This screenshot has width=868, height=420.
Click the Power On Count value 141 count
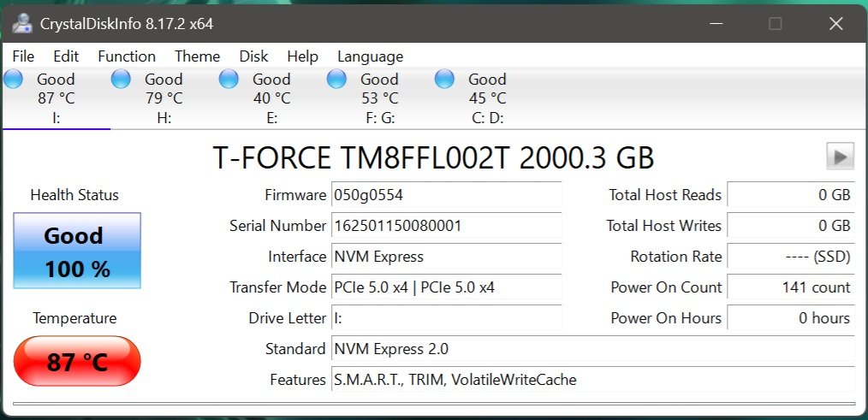[791, 287]
